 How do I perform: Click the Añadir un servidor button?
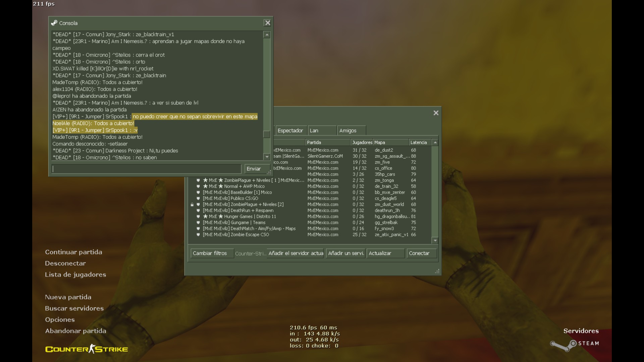(345, 253)
